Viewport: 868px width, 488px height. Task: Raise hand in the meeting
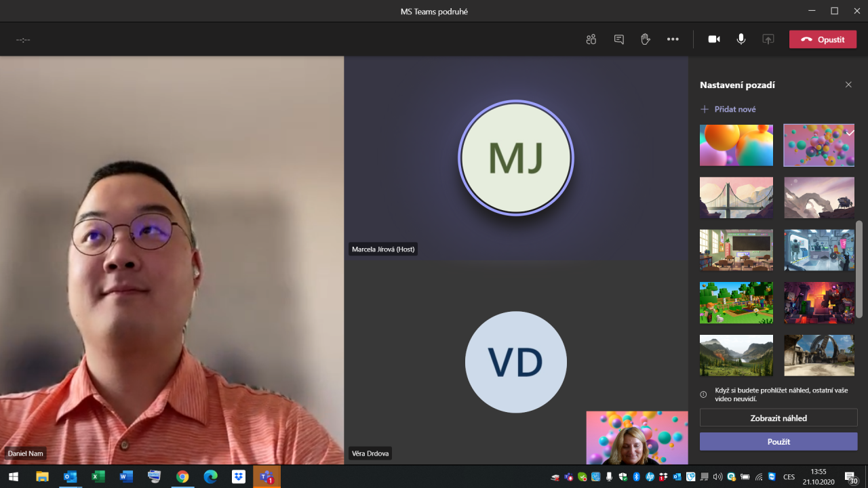[646, 39]
